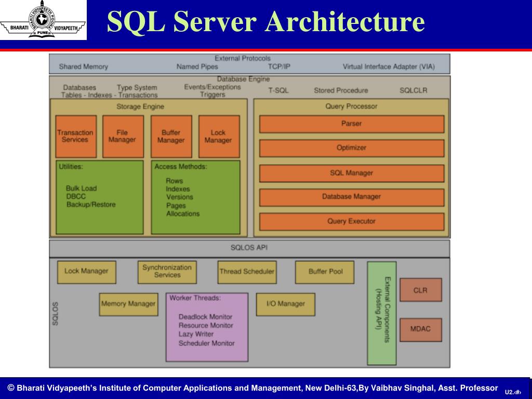Click the Storage Engine heading
Image resolution: width=532 pixels, height=399 pixels.
click(x=140, y=107)
